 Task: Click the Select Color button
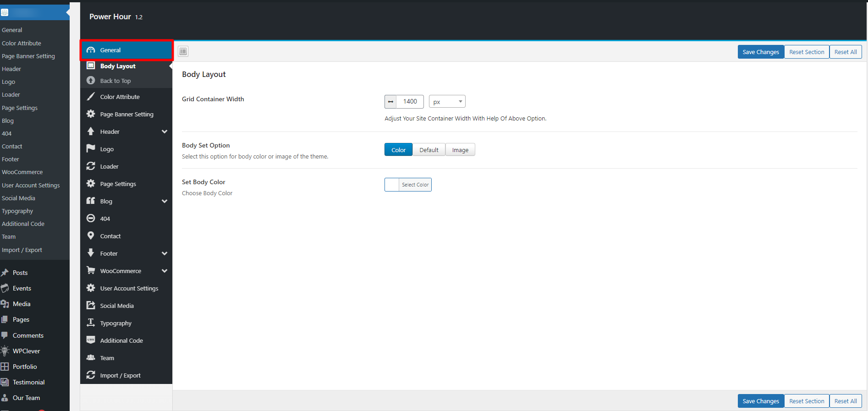pyautogui.click(x=415, y=185)
